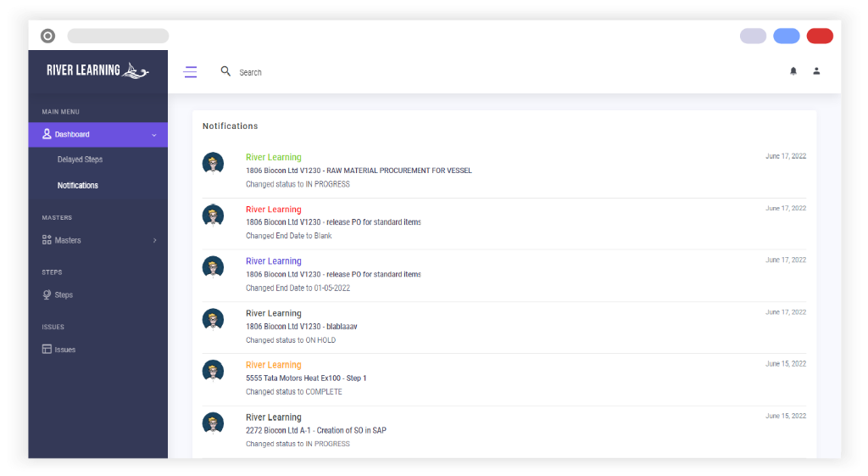
Task: Click River Learning name on SAP notification
Action: click(274, 417)
